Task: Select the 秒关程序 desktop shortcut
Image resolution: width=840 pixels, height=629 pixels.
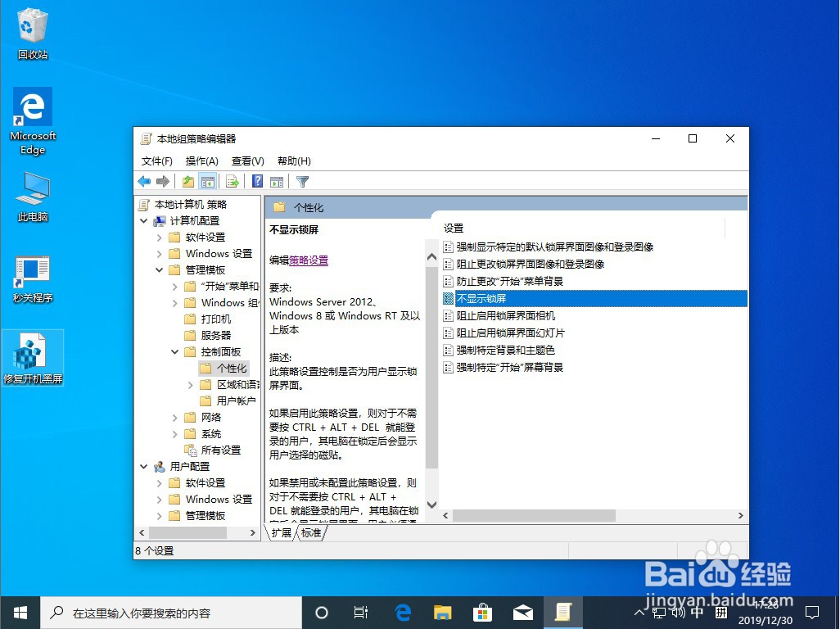Action: pos(33,278)
